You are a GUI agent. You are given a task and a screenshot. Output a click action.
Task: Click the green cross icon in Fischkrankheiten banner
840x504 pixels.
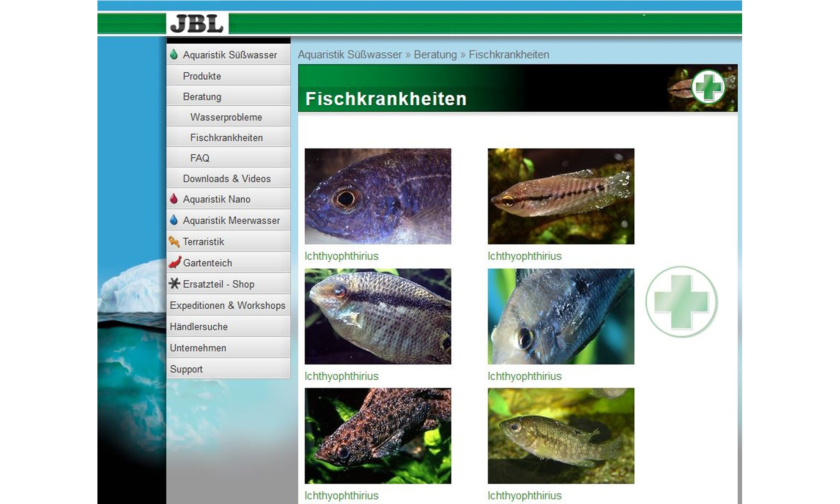[x=708, y=87]
